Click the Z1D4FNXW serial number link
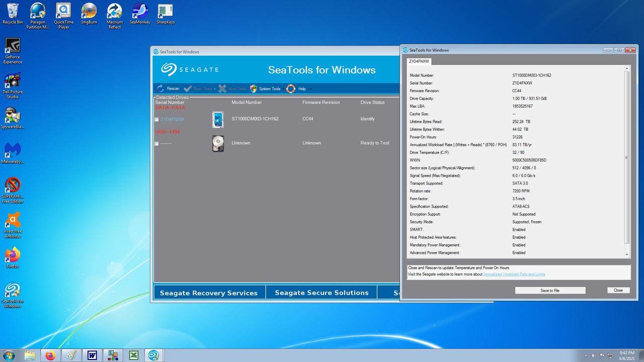Image resolution: width=644 pixels, height=362 pixels. (173, 120)
